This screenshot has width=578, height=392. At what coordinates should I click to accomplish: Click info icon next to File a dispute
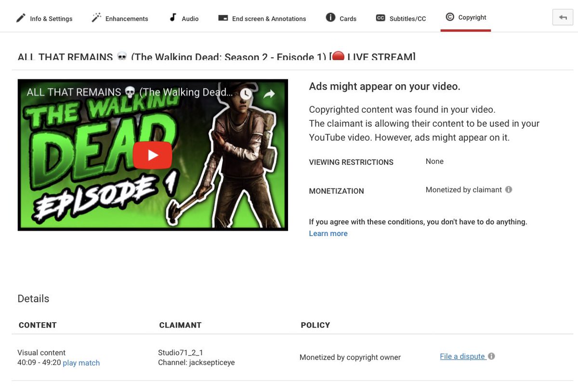(491, 356)
